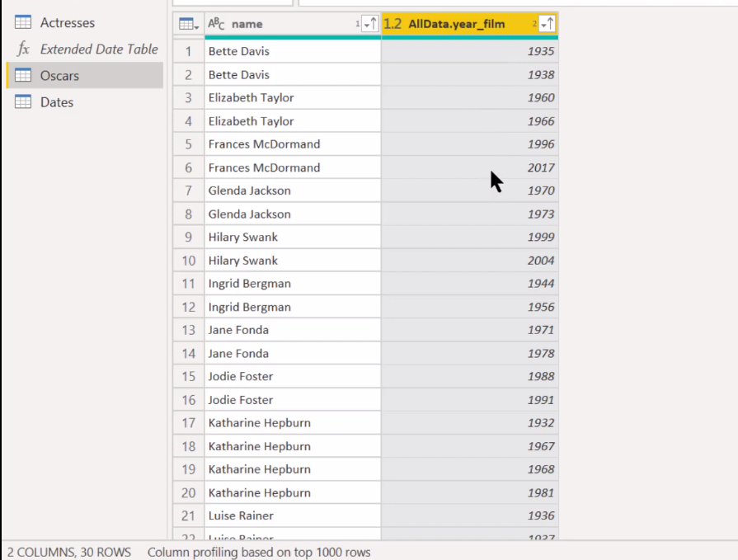Click the ABC text data type icon

[216, 24]
